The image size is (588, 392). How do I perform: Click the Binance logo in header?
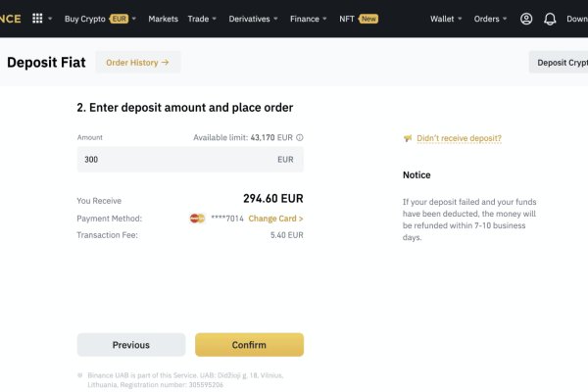pyautogui.click(x=10, y=19)
